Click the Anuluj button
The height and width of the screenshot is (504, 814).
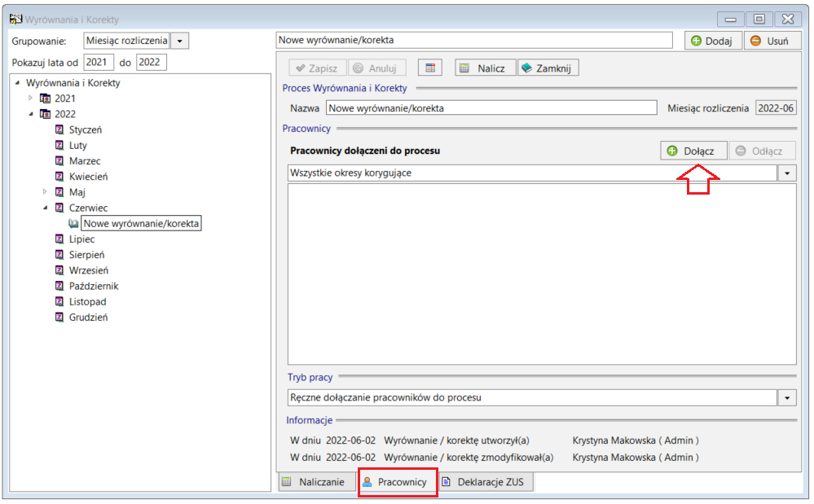click(376, 68)
